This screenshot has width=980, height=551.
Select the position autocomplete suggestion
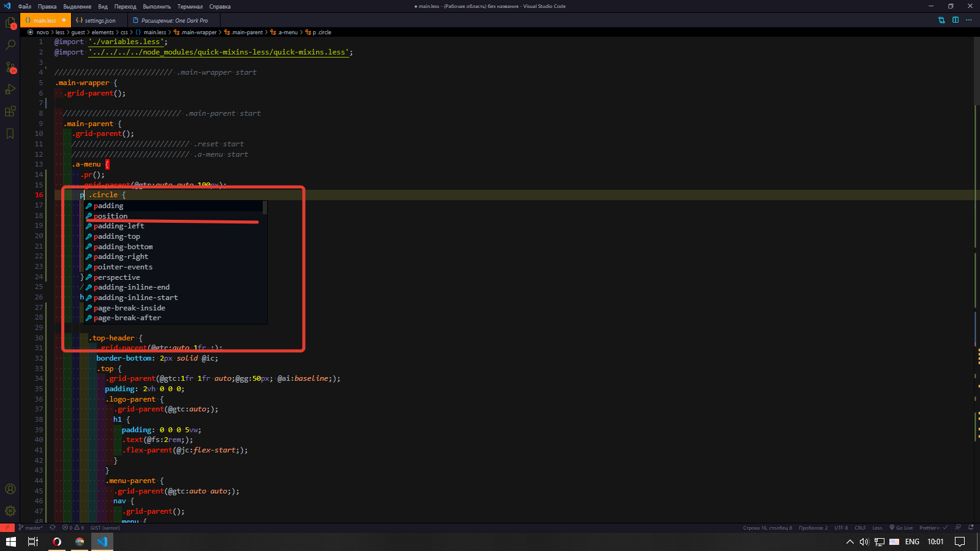coord(175,216)
